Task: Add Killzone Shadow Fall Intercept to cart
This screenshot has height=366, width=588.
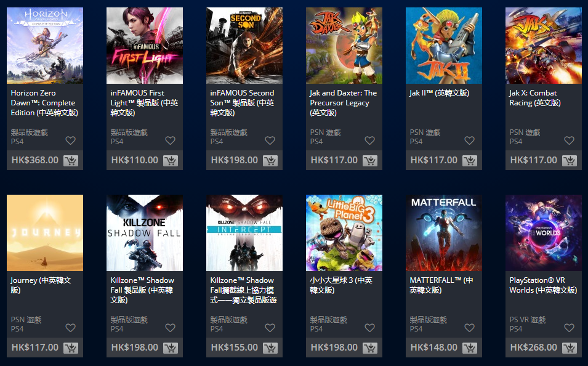Action: pyautogui.click(x=270, y=348)
